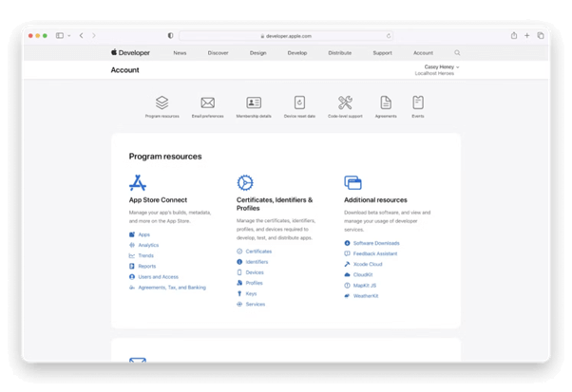The image size is (572, 392).
Task: Open the CloudKit link
Action: point(363,274)
